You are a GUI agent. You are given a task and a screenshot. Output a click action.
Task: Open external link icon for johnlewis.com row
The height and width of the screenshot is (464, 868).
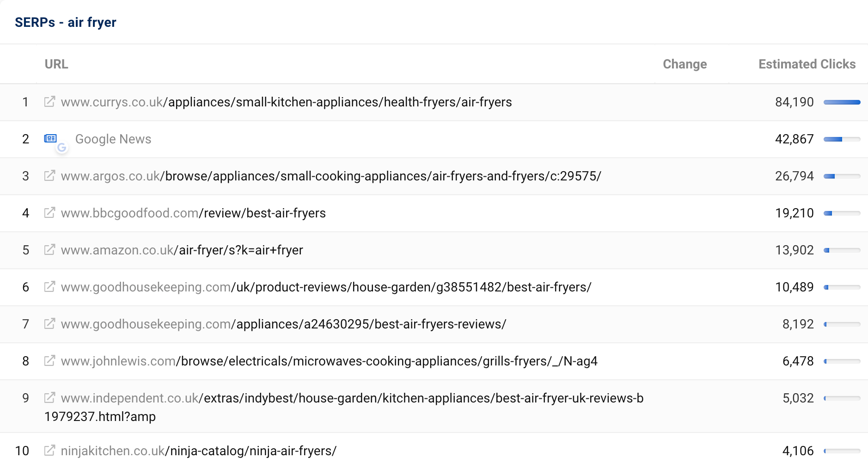[x=49, y=360]
